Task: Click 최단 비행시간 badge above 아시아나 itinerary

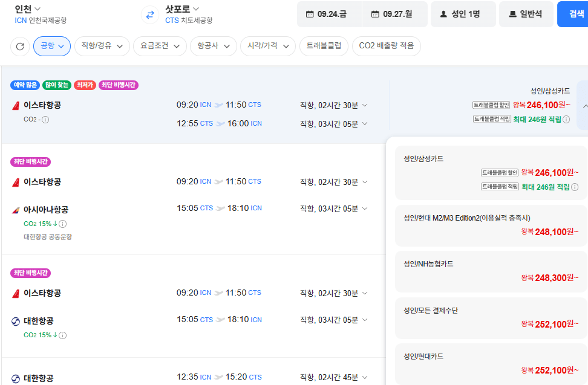Action: coord(30,162)
